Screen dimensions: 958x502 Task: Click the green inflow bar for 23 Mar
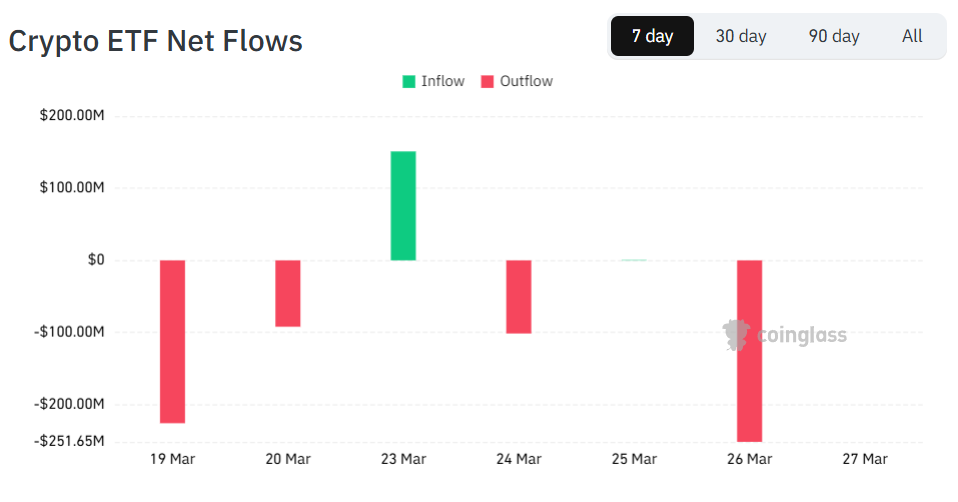pos(403,206)
